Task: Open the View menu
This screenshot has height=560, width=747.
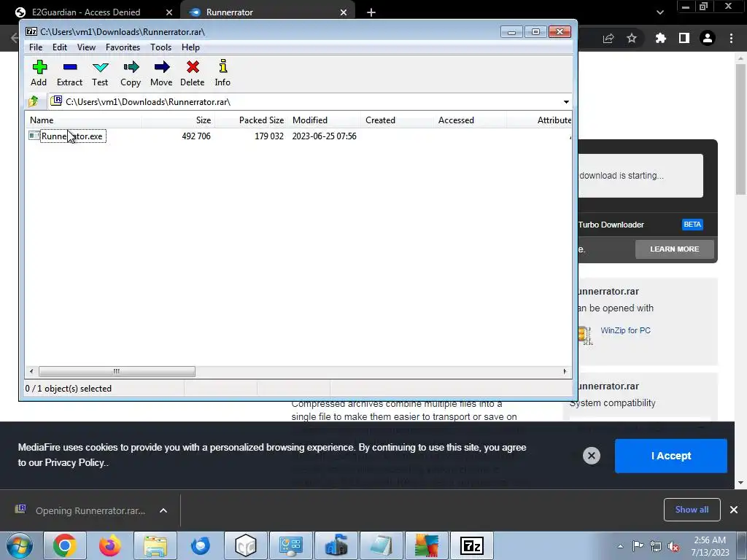Action: point(86,47)
